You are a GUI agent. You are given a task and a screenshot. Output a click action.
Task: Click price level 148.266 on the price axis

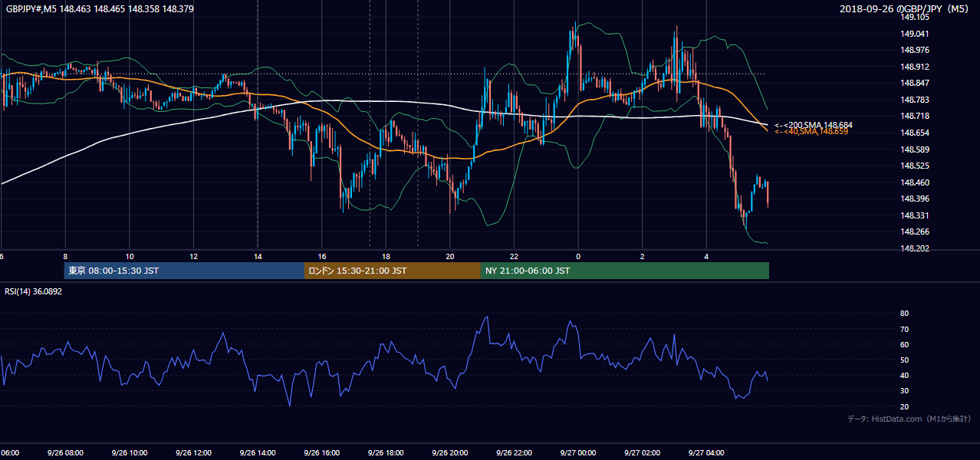point(915,232)
